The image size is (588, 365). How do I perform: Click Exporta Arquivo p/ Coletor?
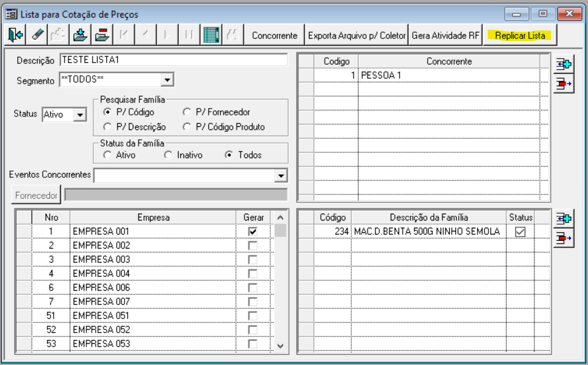(x=357, y=35)
